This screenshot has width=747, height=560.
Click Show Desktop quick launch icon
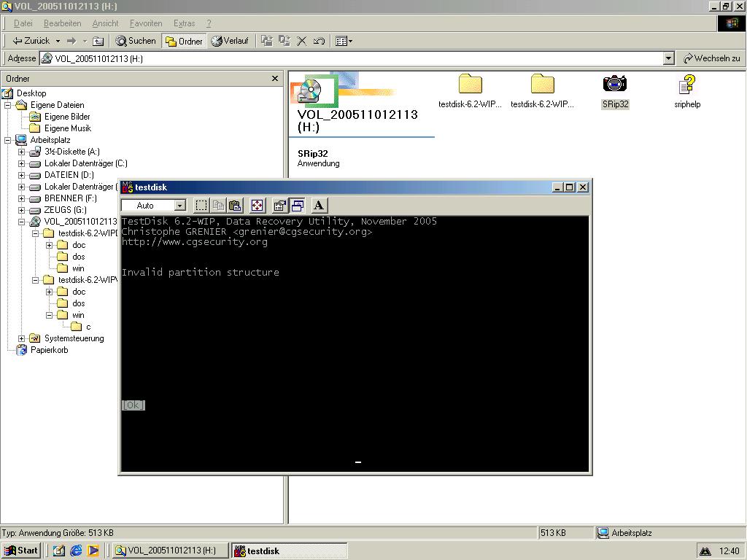(58, 551)
